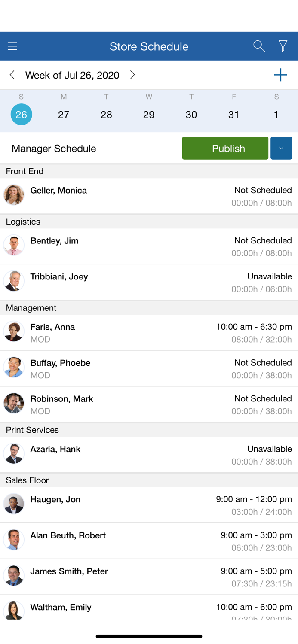The image size is (298, 644).
Task: Tap the search magnifier icon
Action: [259, 46]
